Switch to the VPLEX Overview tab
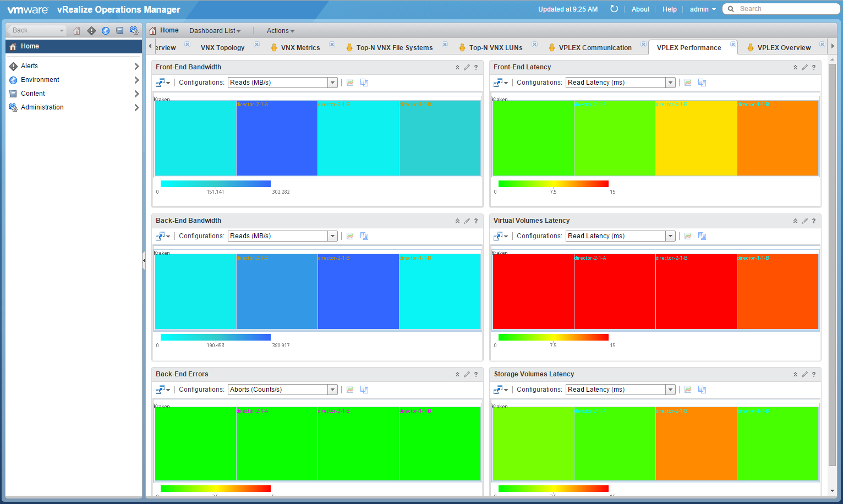The width and height of the screenshot is (843, 504). click(x=784, y=48)
